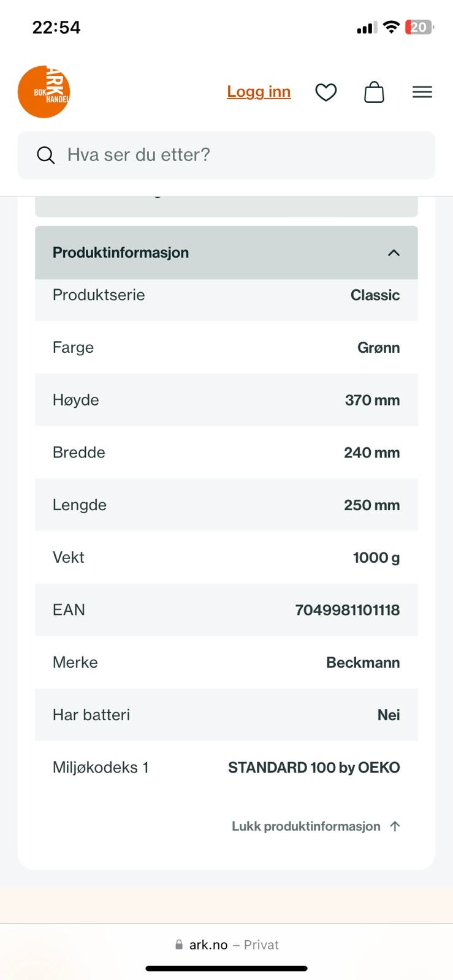
Task: Click the Produktinformasjon section header
Action: tap(226, 253)
